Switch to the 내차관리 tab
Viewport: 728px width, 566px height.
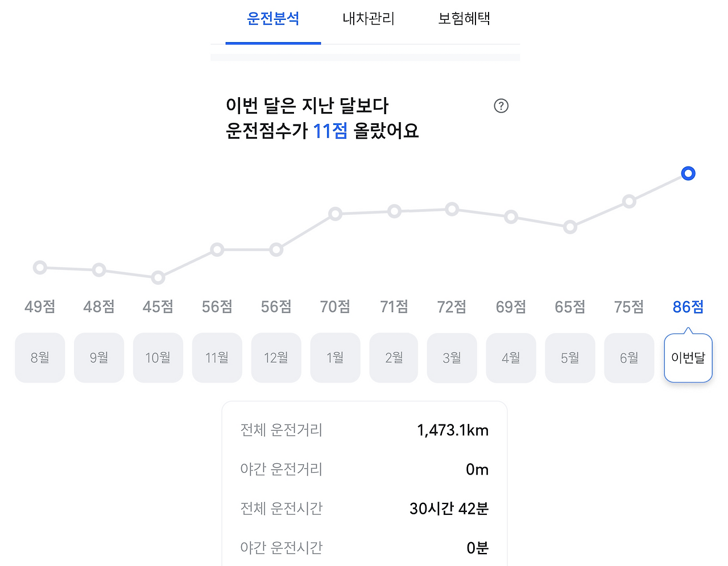point(367,19)
